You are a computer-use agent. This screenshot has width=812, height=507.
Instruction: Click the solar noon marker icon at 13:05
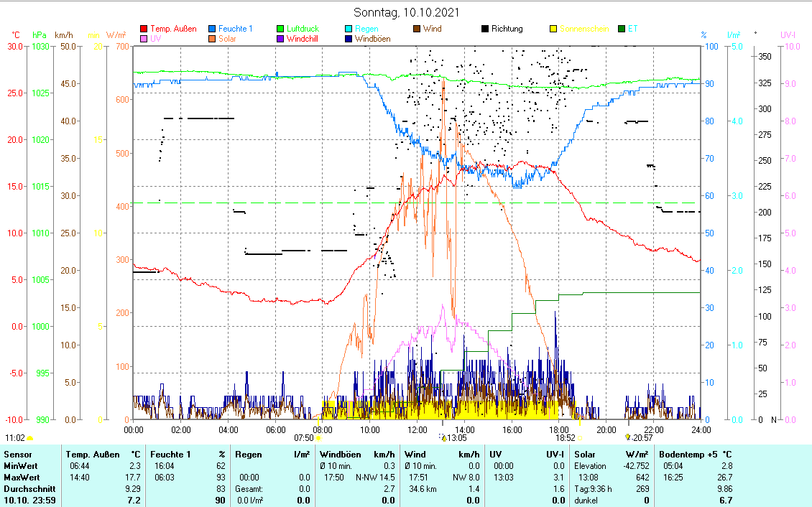pos(443,437)
